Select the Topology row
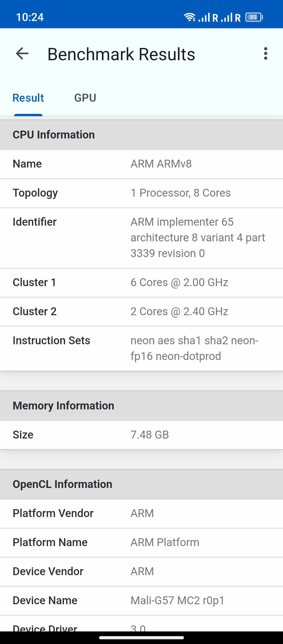This screenshot has height=644, width=283. [141, 193]
